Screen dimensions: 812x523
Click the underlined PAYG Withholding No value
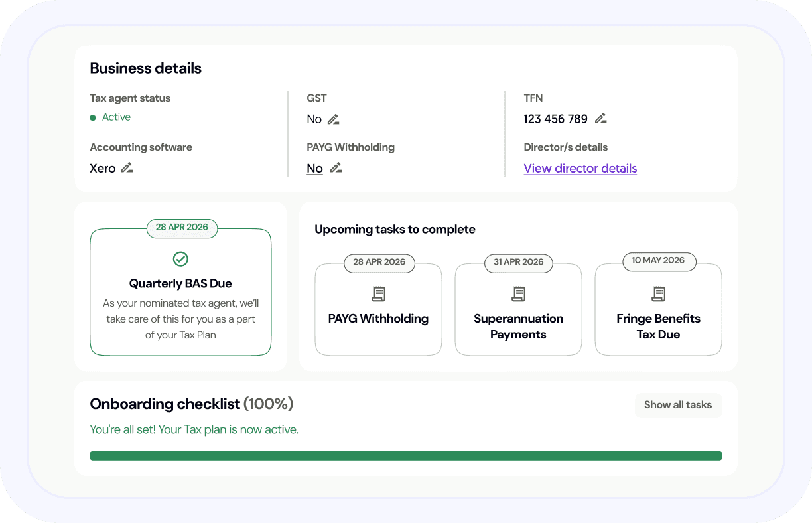pyautogui.click(x=314, y=169)
